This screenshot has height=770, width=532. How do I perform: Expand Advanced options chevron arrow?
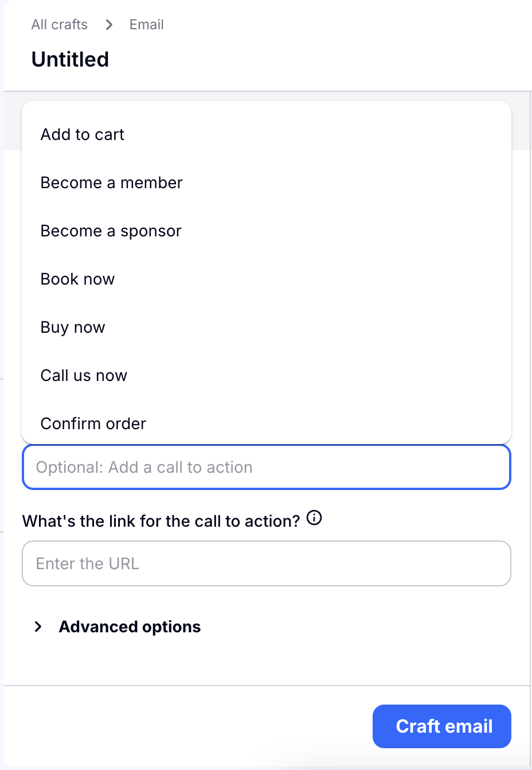click(x=38, y=627)
